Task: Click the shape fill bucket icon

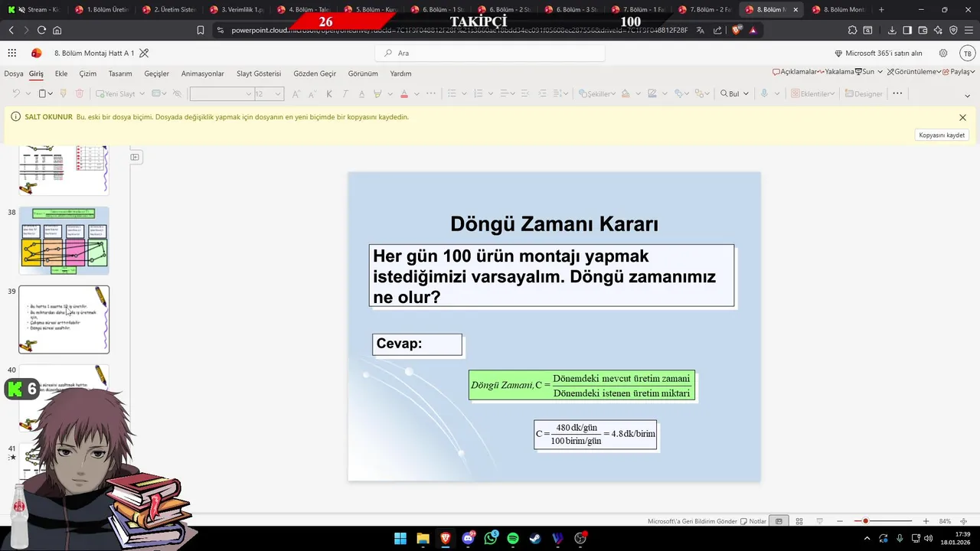Action: coord(625,93)
